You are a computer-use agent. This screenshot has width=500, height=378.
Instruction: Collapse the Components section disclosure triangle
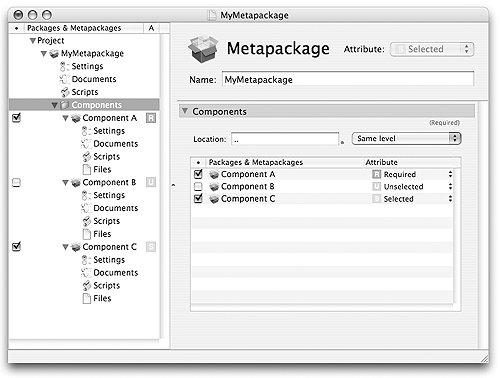[x=185, y=111]
